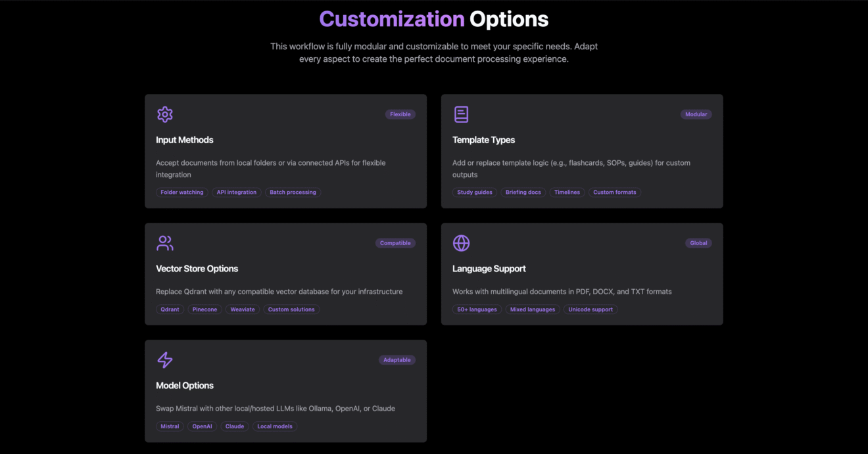Viewport: 868px width, 454px height.
Task: Click the book icon above Template Types
Action: [462, 114]
